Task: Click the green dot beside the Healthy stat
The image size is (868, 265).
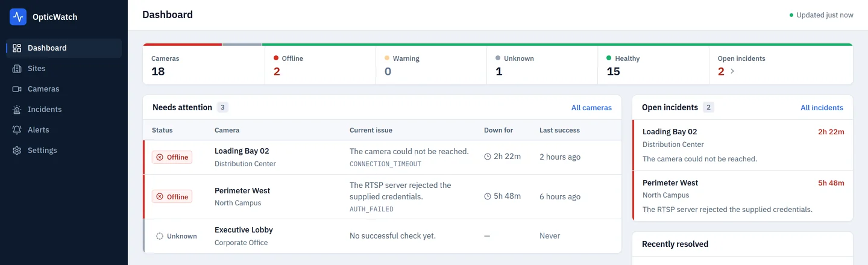Action: [609, 58]
